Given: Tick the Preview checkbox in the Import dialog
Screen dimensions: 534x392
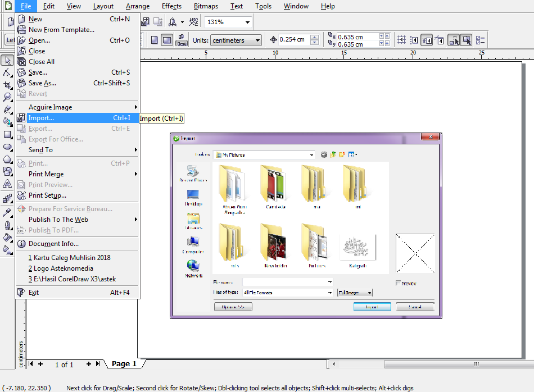Looking at the screenshot, I should (398, 283).
